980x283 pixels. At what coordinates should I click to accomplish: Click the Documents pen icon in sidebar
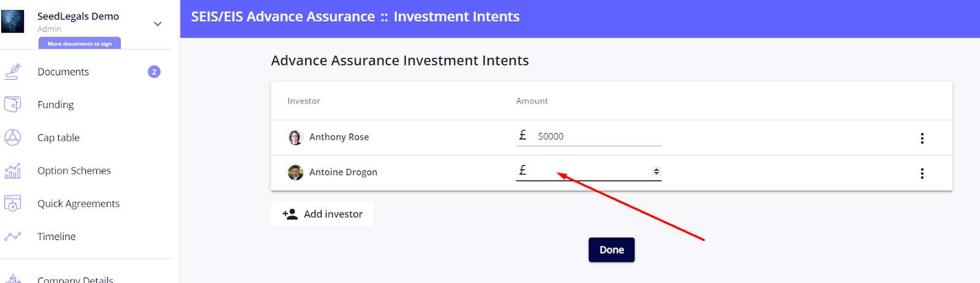[x=13, y=72]
